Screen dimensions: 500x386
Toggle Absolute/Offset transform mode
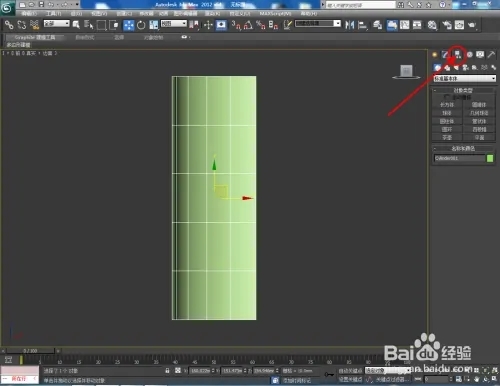(x=178, y=370)
